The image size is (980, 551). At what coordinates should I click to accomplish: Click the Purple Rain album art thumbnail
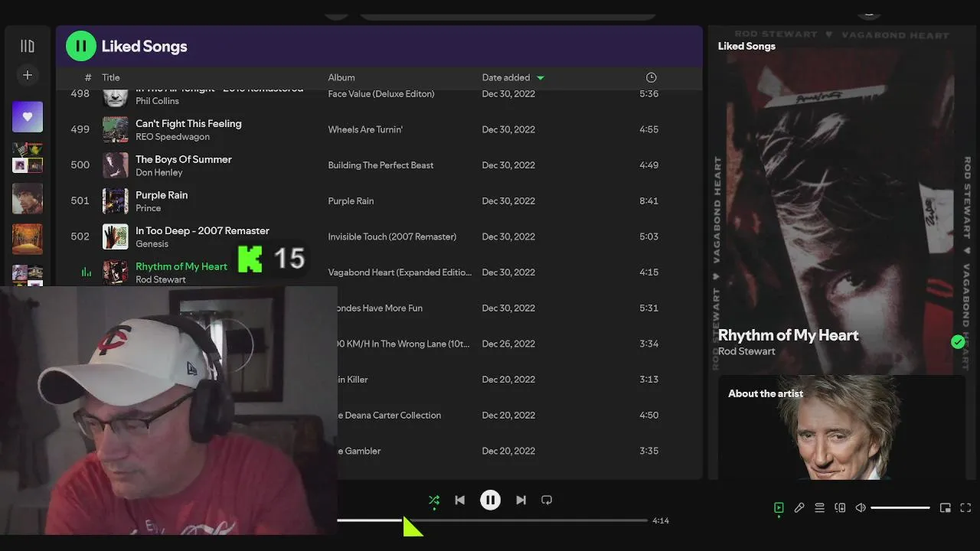point(116,201)
